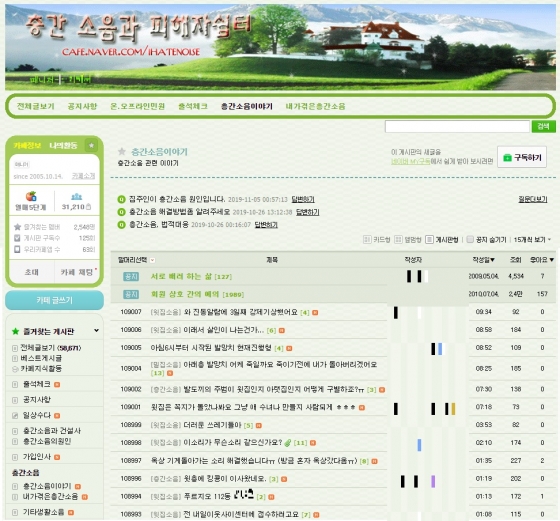Open post 와 진동알람에 3일째 강제기상했어요

[240, 312]
